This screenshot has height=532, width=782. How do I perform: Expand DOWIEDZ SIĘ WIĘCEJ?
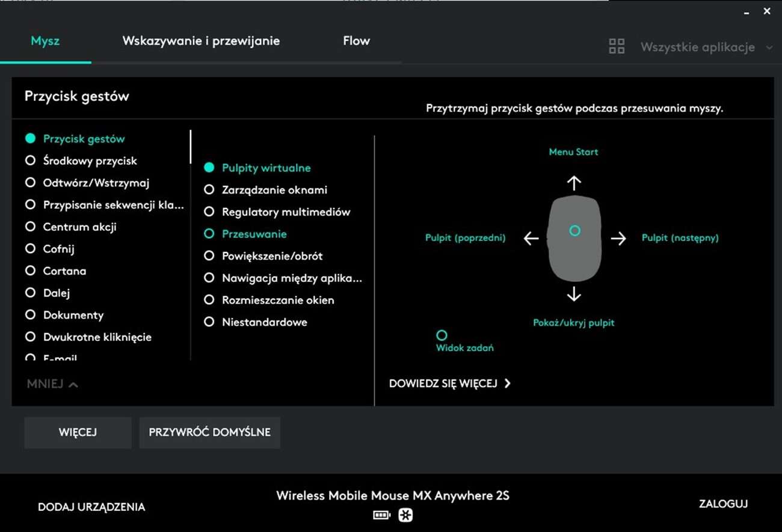point(450,383)
